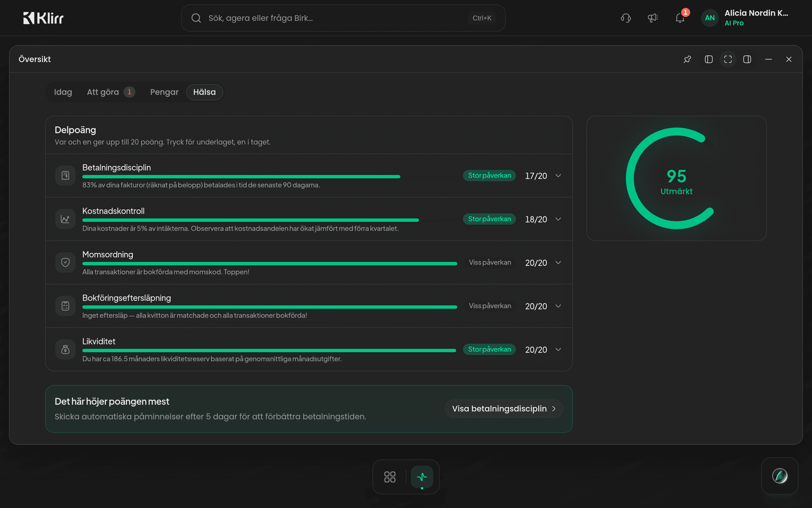Screen dimensions: 812x508
Task: Click the Stor påverkan badge on Kostnadskontroll
Action: coord(489,219)
